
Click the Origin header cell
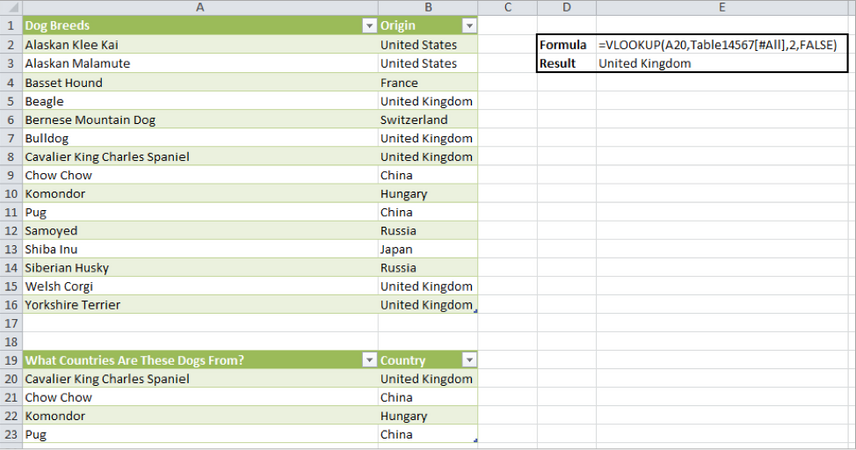tap(428, 26)
